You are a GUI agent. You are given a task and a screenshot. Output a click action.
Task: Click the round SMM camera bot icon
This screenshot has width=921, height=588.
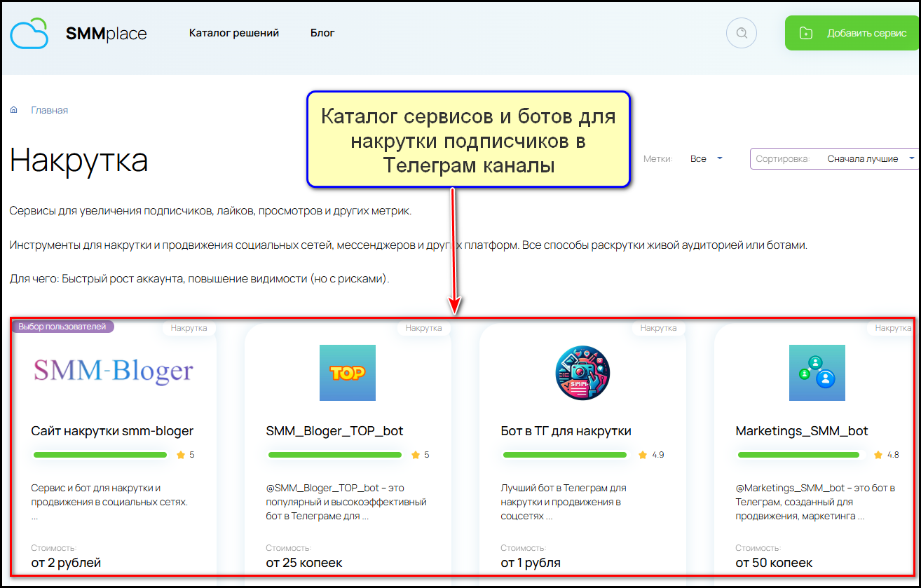click(582, 373)
